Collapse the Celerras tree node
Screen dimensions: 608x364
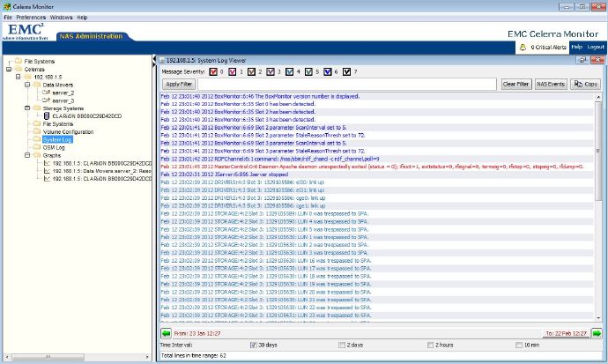coord(9,69)
